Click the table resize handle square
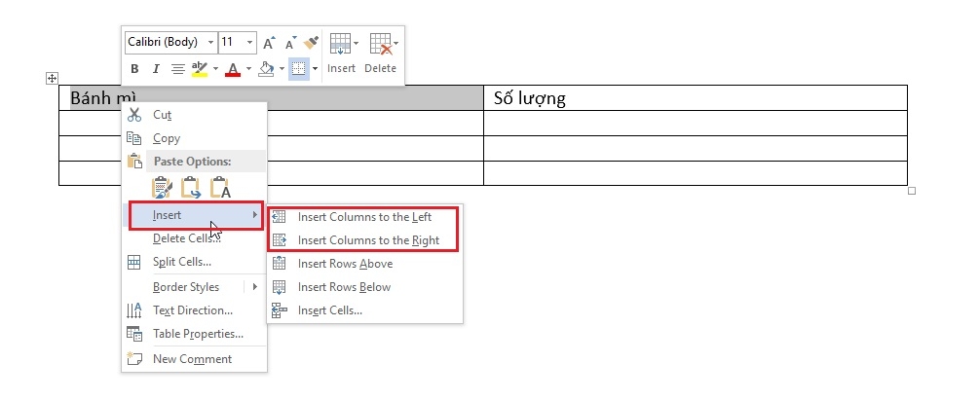The width and height of the screenshot is (980, 400). click(911, 191)
